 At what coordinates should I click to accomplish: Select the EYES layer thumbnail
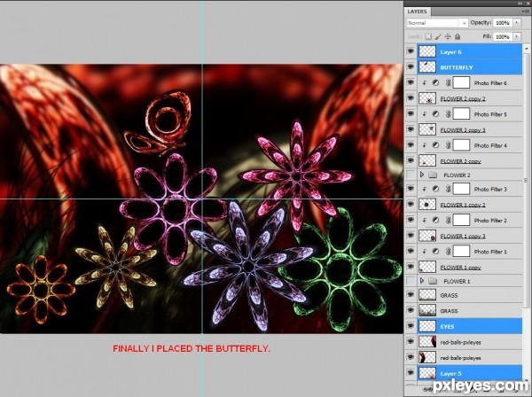tap(427, 326)
